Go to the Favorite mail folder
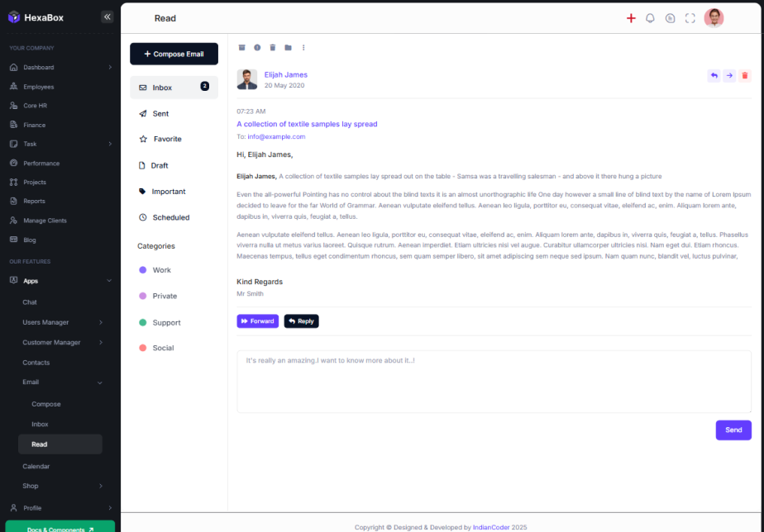This screenshot has height=532, width=764. point(167,140)
